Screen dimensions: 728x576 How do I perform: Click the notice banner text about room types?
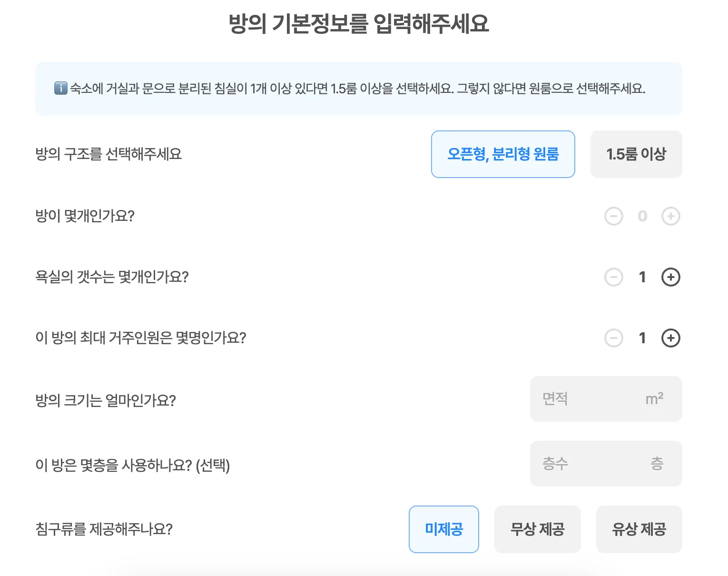[x=357, y=89]
